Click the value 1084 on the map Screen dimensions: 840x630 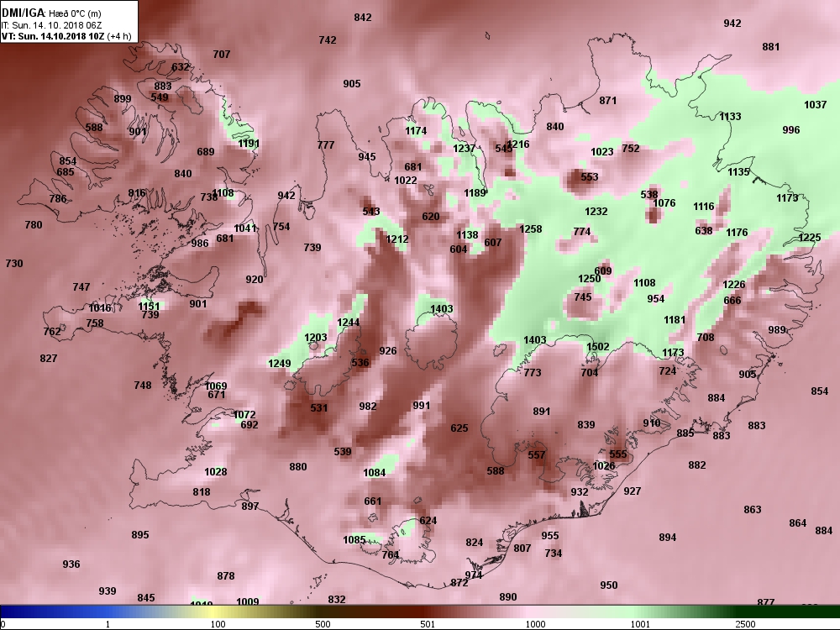pos(374,472)
